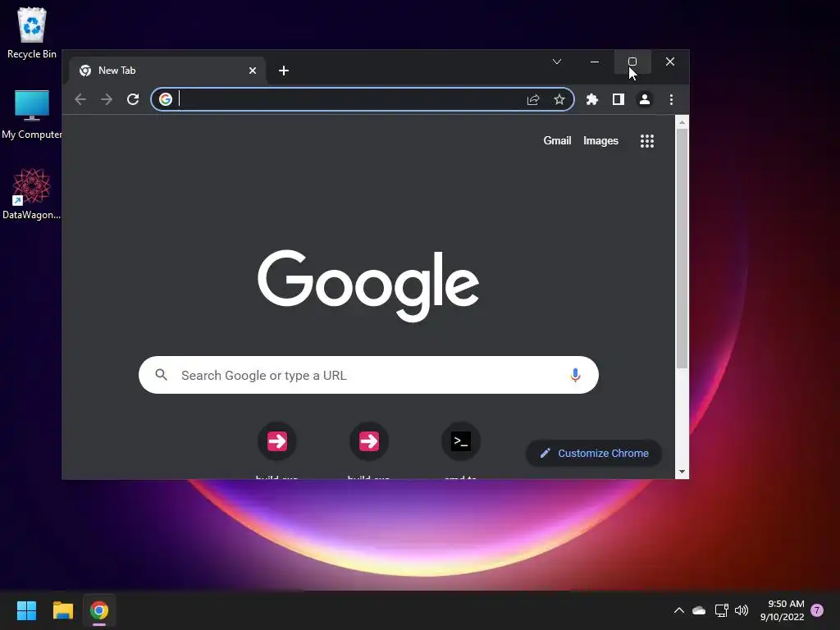Open Chrome's three-dot menu

(x=671, y=99)
